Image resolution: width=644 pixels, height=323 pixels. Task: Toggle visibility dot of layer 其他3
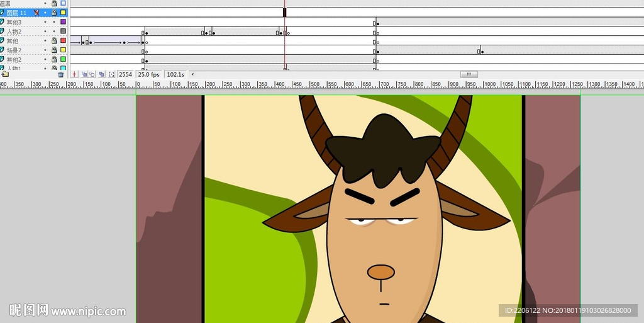45,22
